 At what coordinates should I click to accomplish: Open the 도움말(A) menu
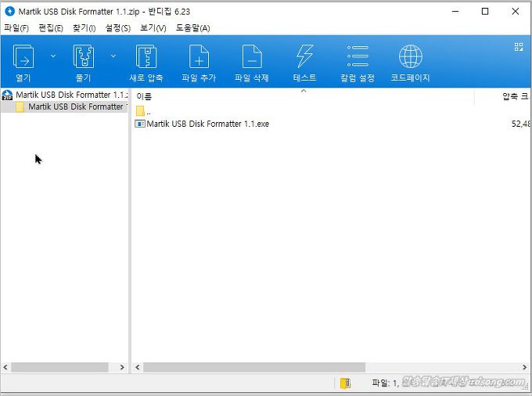tap(192, 28)
